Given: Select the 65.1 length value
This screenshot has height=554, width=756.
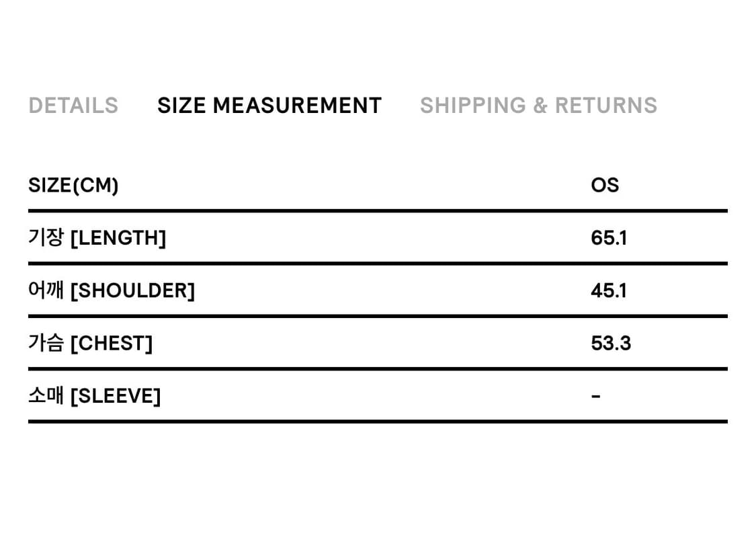Looking at the screenshot, I should pyautogui.click(x=609, y=238).
